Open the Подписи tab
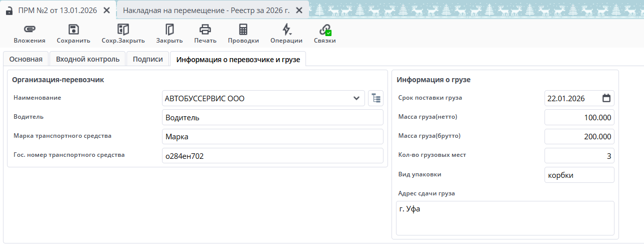The height and width of the screenshot is (250, 644). pos(147,59)
